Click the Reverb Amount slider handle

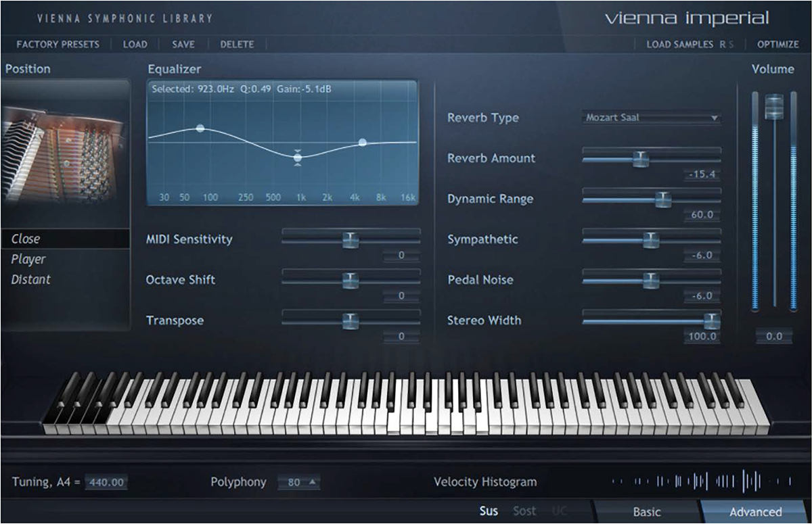[x=640, y=158]
